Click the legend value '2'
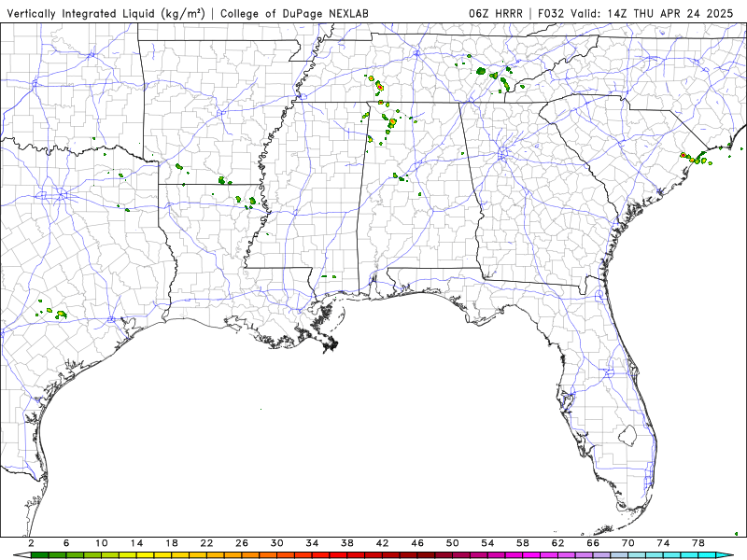The height and width of the screenshot is (560, 747). [x=31, y=543]
